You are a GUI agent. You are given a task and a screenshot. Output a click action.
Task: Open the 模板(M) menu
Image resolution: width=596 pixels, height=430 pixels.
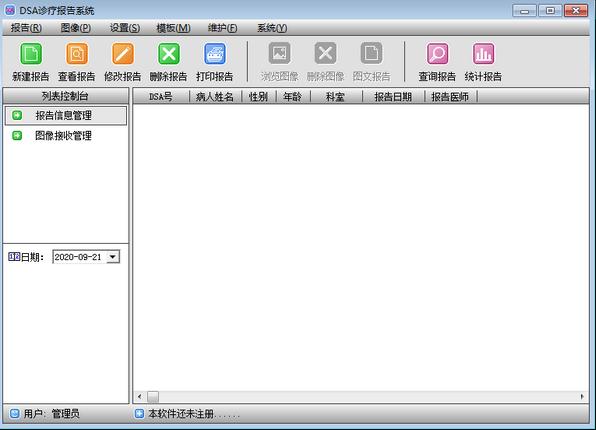(173, 28)
